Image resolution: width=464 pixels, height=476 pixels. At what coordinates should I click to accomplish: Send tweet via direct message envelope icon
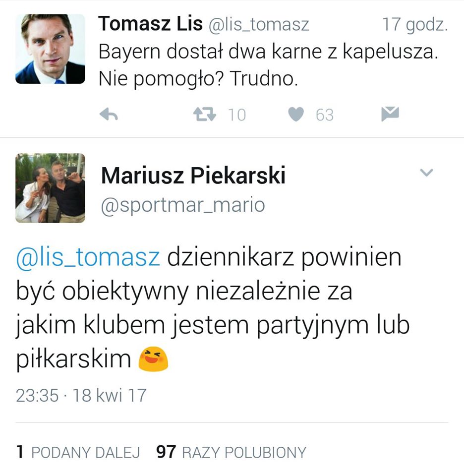click(390, 115)
